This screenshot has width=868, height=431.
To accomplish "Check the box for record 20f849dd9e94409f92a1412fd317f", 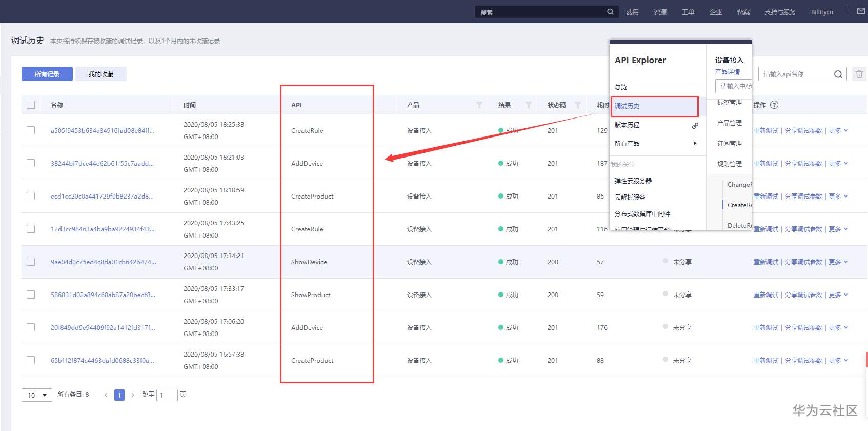I will point(31,327).
